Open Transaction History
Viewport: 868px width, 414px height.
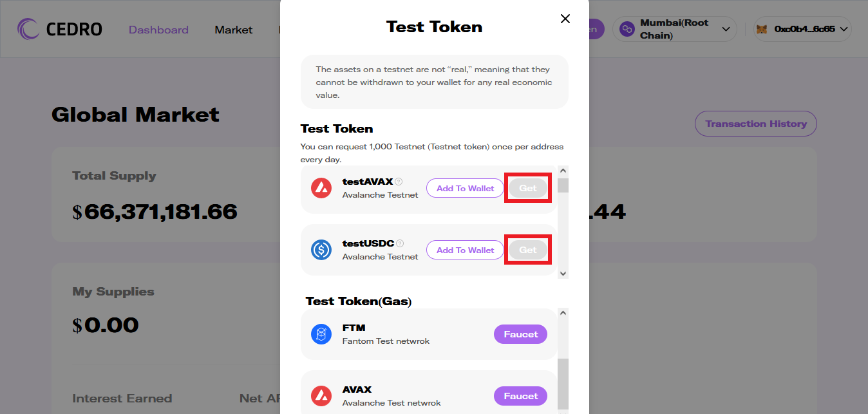coord(755,124)
